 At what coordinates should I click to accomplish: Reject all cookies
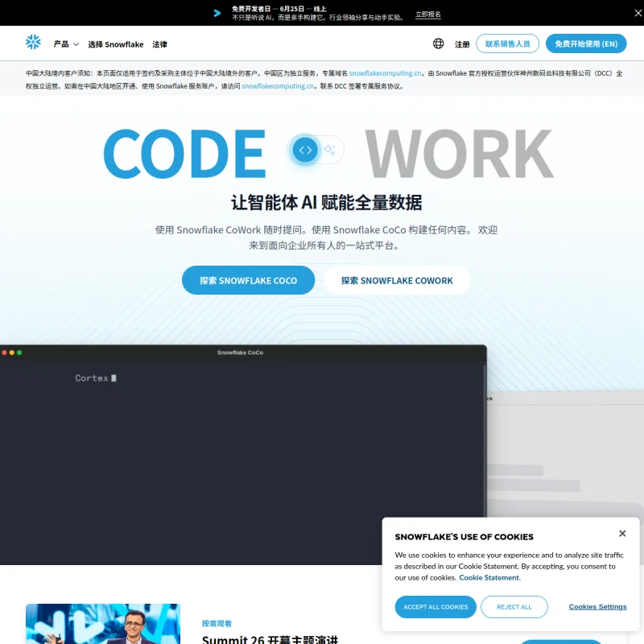514,607
